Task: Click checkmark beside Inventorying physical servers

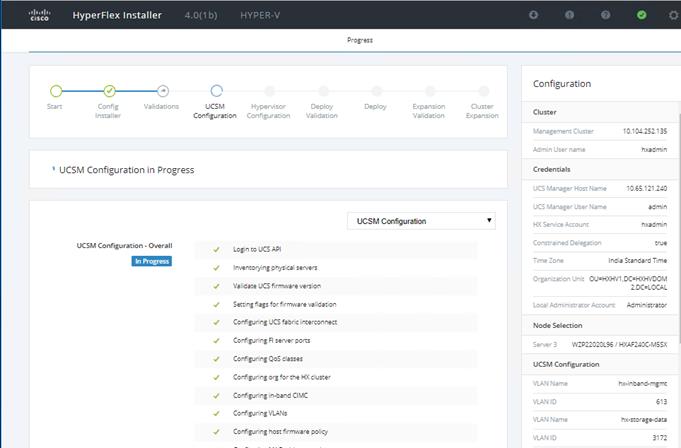Action: click(x=216, y=268)
